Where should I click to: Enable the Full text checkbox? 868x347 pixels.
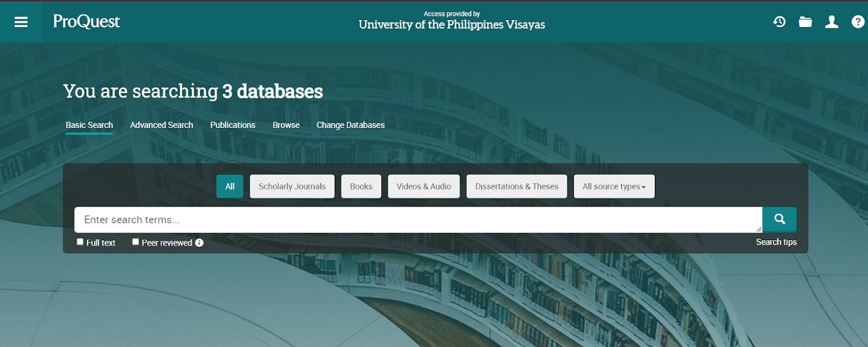(80, 242)
